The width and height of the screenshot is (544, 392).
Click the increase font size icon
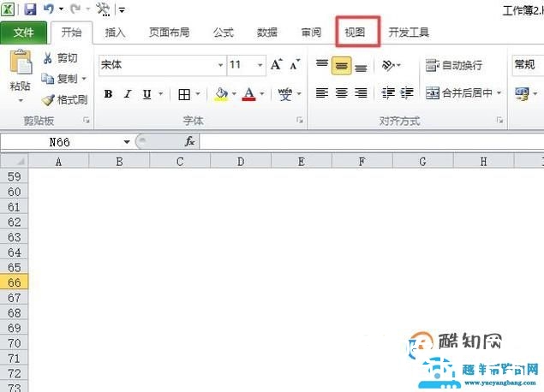coord(277,65)
